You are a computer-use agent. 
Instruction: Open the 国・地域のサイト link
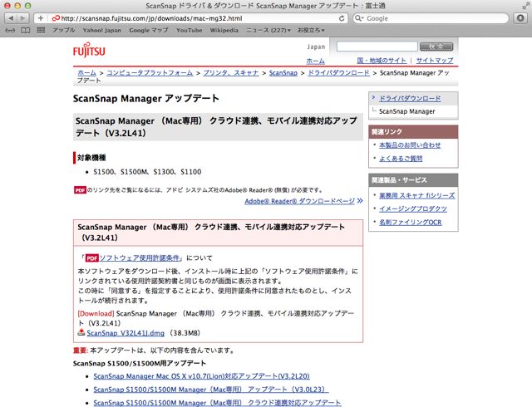(382, 61)
